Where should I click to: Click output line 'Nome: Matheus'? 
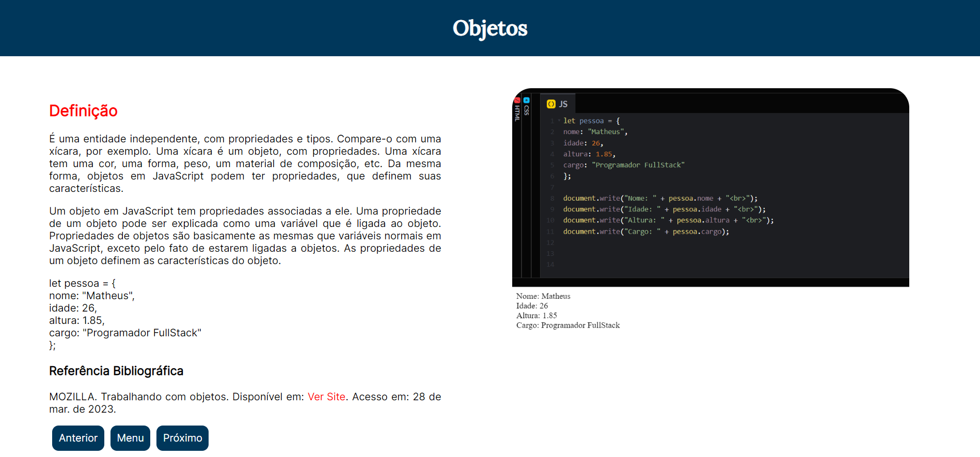543,296
